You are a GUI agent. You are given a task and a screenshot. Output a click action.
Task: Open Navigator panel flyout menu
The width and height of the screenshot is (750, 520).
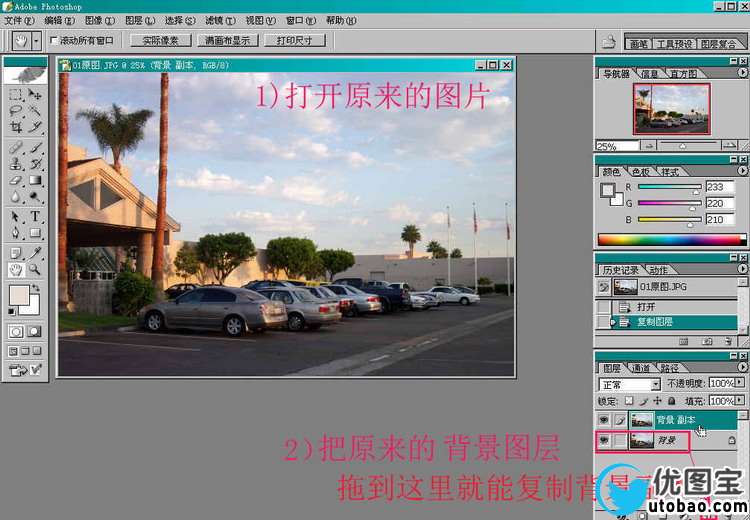pyautogui.click(x=742, y=73)
